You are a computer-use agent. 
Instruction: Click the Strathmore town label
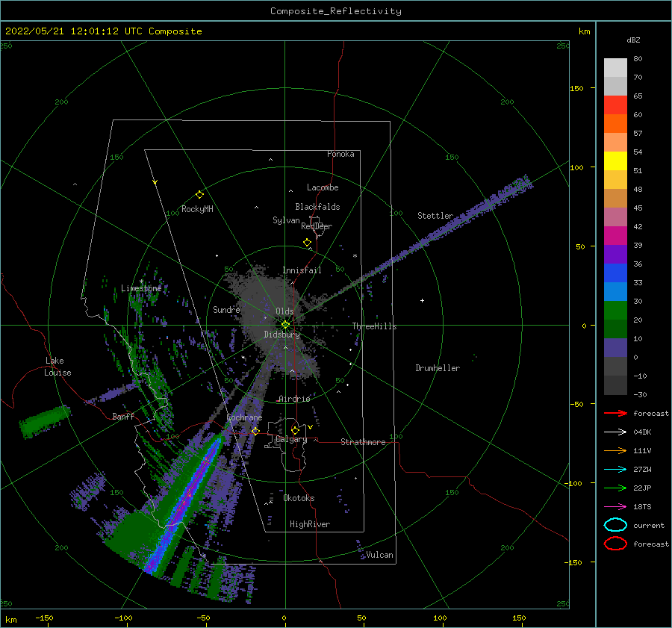363,442
